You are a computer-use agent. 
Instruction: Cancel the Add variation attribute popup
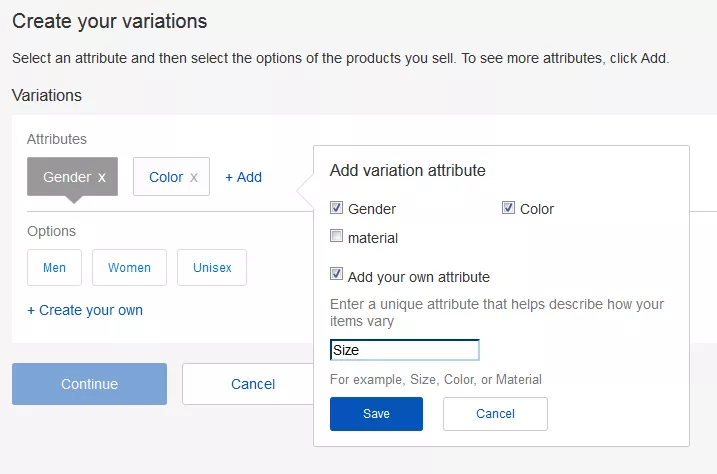coord(495,414)
